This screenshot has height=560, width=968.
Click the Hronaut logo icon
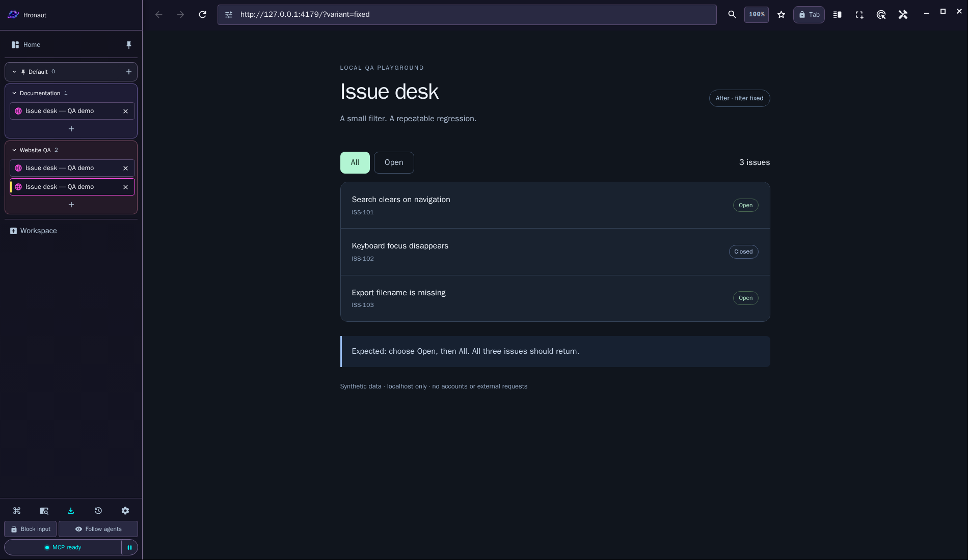[x=13, y=15]
